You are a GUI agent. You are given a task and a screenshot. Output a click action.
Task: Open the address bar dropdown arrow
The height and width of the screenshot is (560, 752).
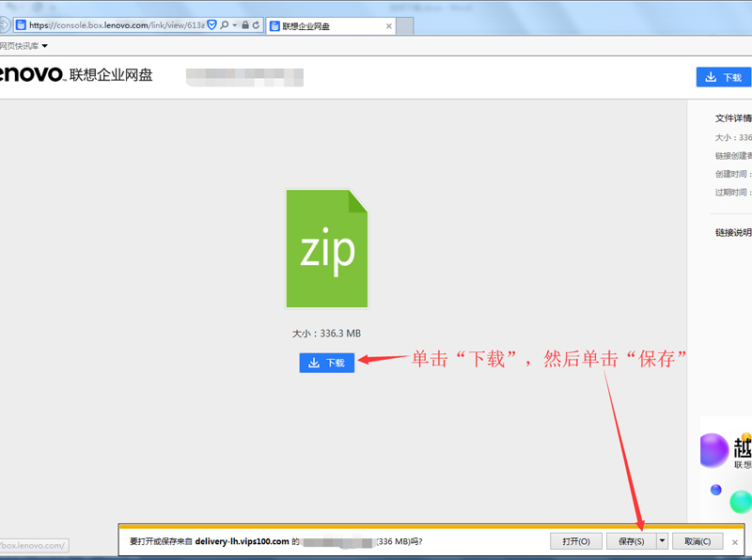pos(234,25)
